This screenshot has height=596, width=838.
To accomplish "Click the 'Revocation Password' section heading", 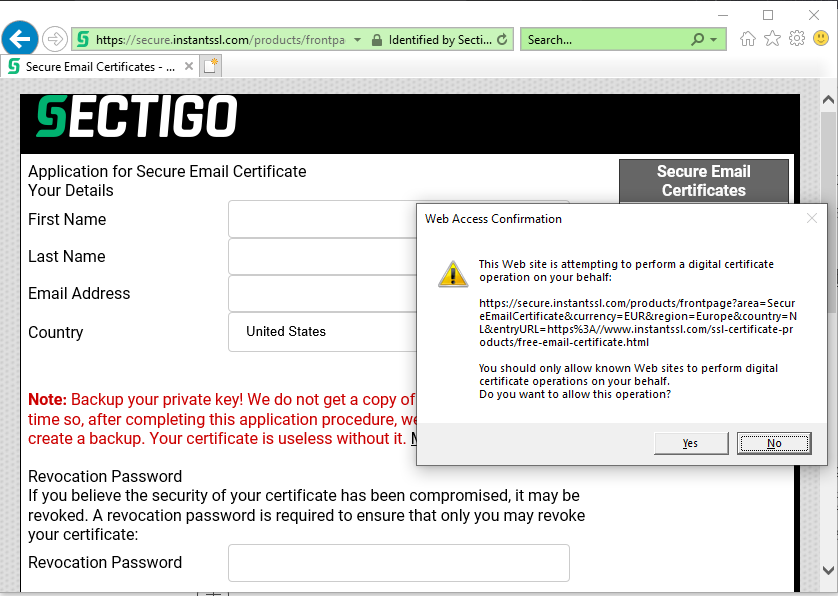I will pyautogui.click(x=105, y=476).
